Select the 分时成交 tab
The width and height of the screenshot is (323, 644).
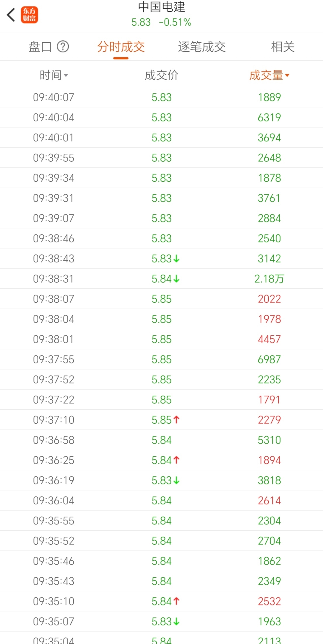121,47
